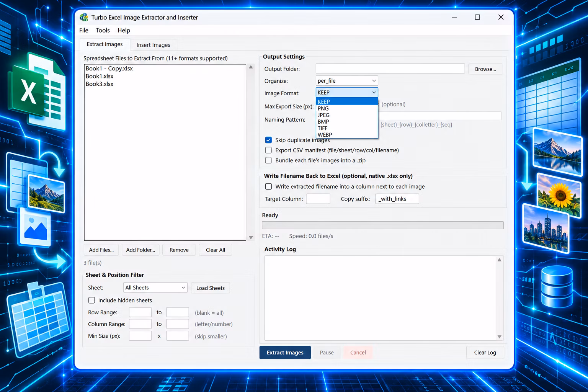Choose PNG from Image Format list
588x392 pixels.
click(347, 108)
